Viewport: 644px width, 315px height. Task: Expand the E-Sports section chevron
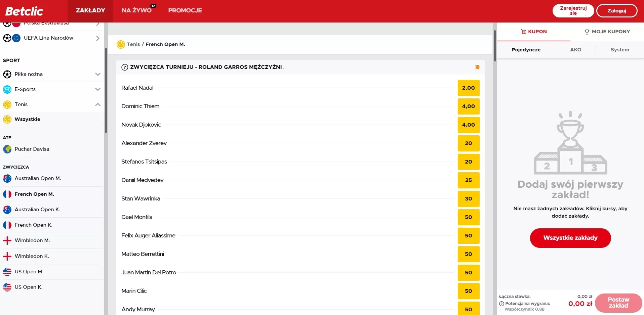tap(97, 89)
